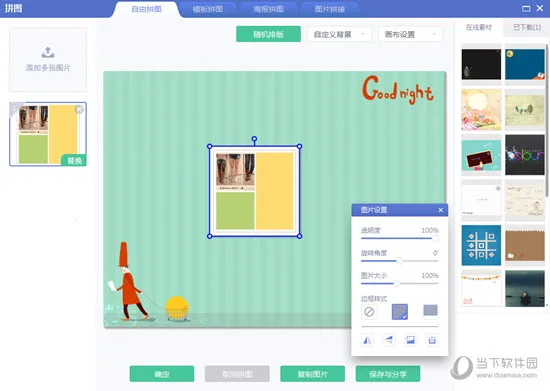Select the collage image on the canvas
The image size is (550, 391).
(x=255, y=191)
